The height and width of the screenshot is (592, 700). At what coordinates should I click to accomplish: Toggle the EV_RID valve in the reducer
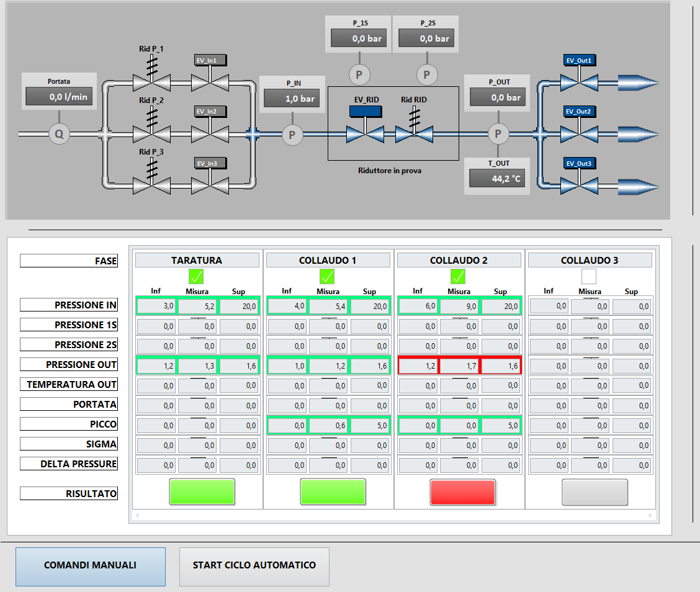[x=365, y=135]
